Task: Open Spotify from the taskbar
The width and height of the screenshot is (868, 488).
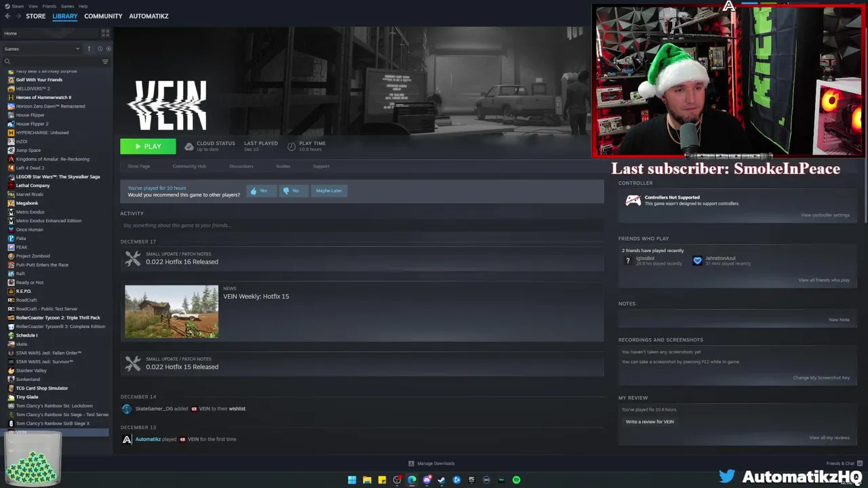Action: pyautogui.click(x=516, y=480)
